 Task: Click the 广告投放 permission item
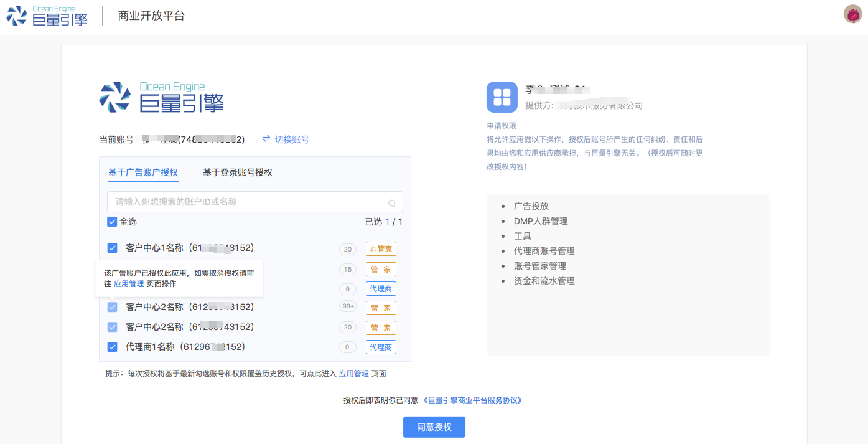coord(531,206)
